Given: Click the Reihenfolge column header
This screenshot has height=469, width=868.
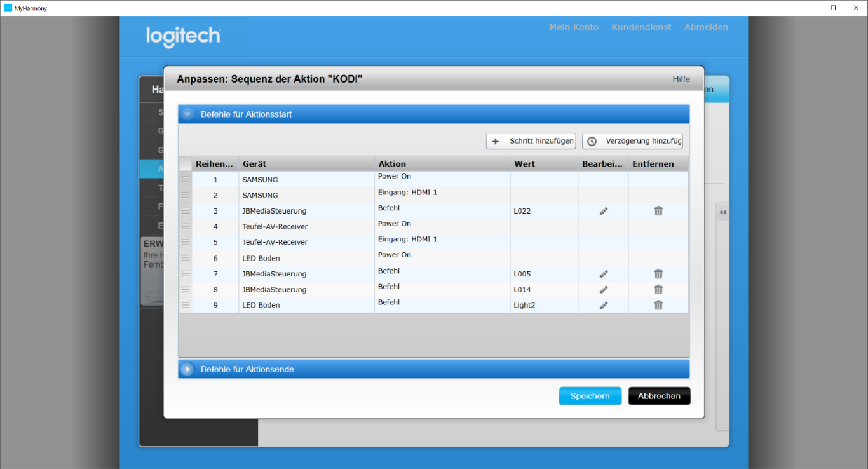Looking at the screenshot, I should pyautogui.click(x=215, y=163).
